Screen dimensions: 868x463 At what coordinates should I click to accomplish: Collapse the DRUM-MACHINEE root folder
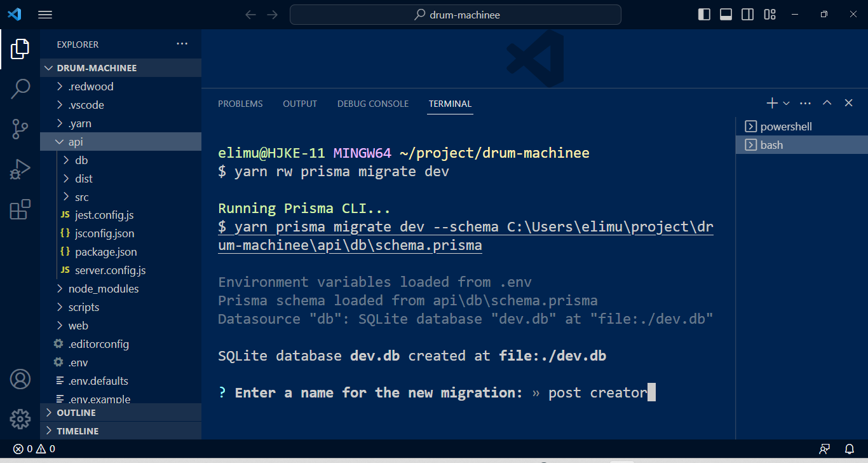[x=121, y=68]
